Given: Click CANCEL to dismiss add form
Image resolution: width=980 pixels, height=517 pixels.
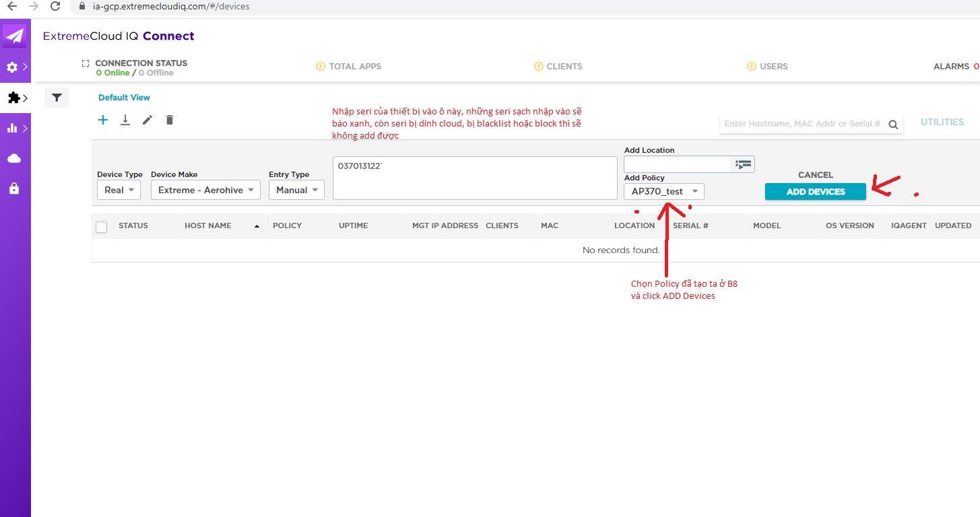Looking at the screenshot, I should (815, 175).
